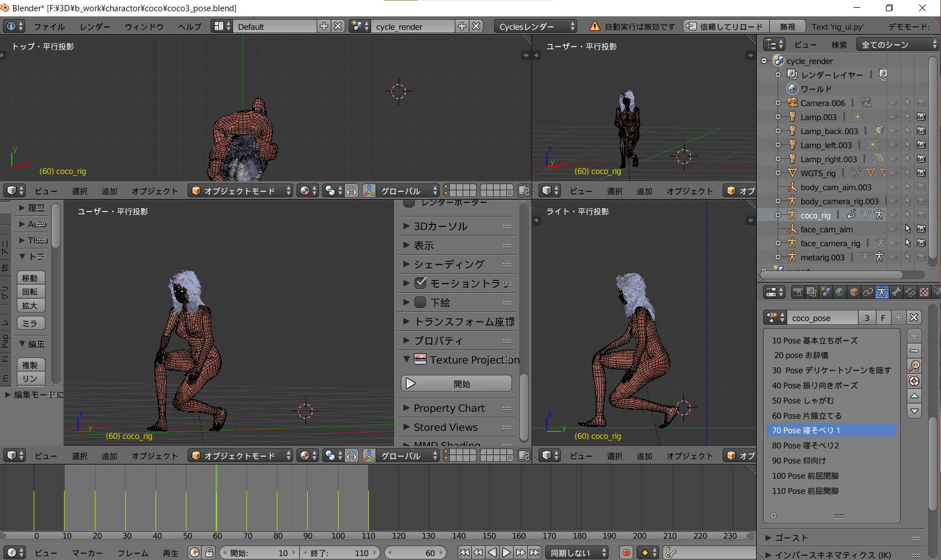Open the World properties globe tab
941x560 pixels.
coord(840,292)
